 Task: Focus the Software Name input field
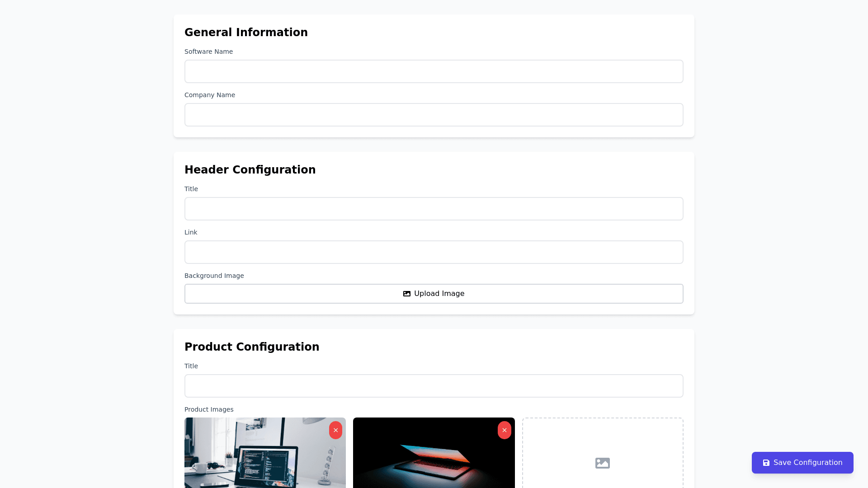pos(434,71)
